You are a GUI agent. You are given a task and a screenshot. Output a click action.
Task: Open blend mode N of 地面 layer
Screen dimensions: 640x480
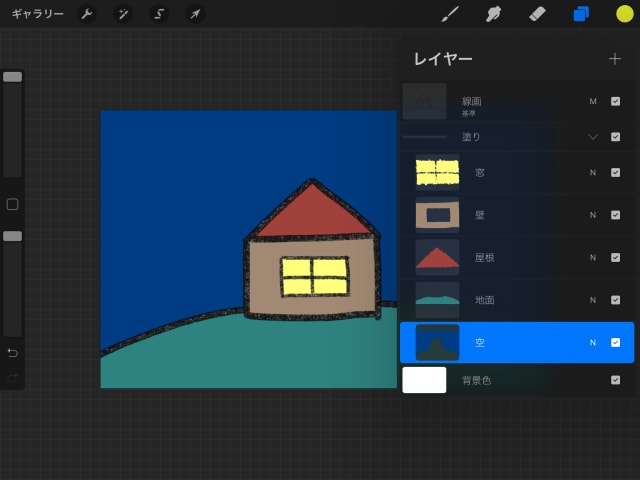tap(593, 300)
